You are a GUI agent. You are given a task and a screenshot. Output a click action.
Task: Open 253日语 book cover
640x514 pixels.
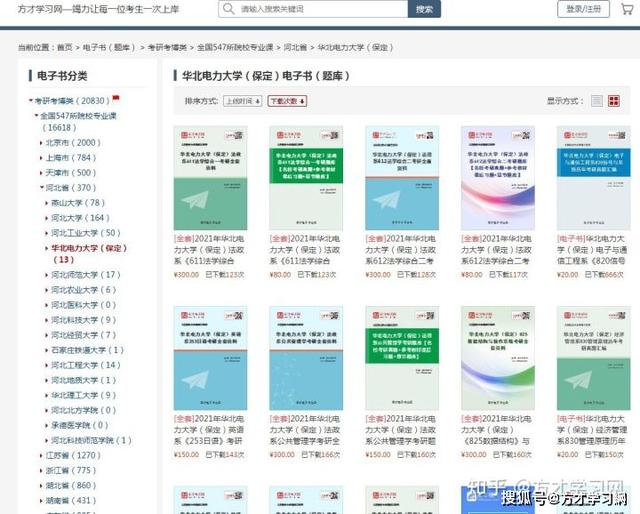coord(210,358)
